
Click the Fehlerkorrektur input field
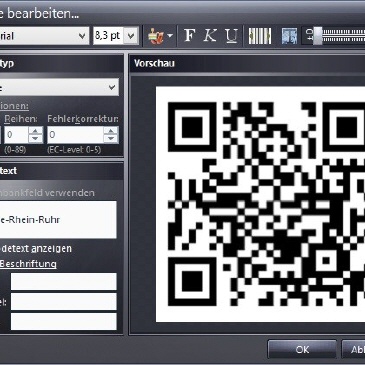(75, 135)
